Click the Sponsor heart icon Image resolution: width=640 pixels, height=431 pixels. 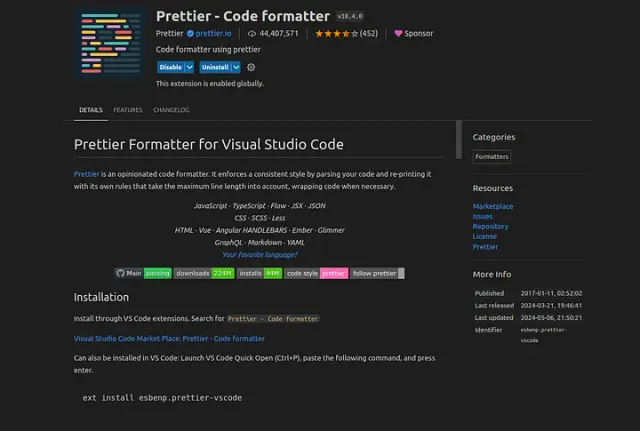[398, 33]
